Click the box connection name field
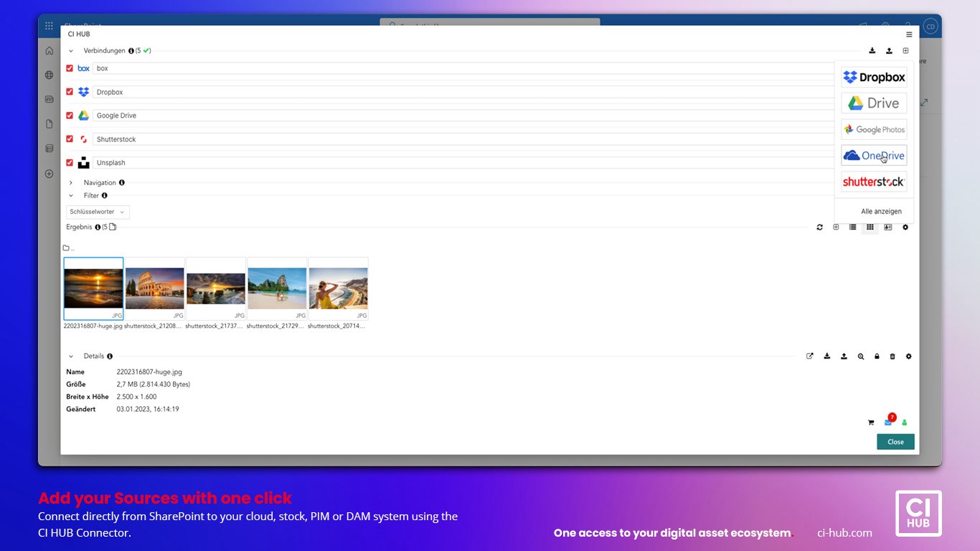980x551 pixels. 463,68
